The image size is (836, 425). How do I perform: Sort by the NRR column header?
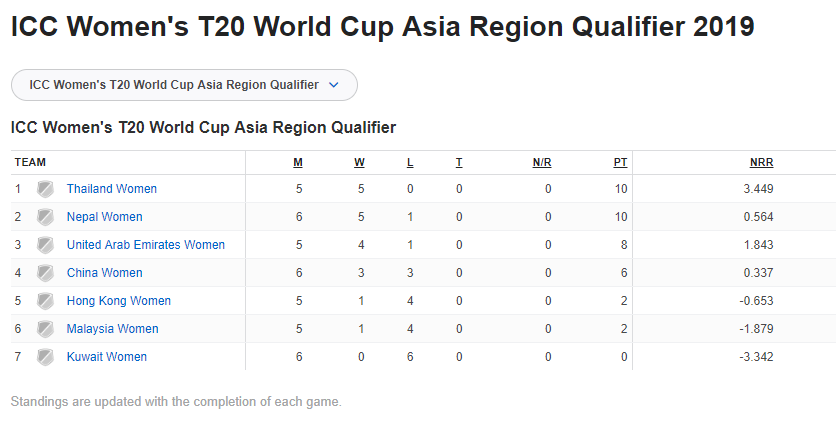(761, 162)
